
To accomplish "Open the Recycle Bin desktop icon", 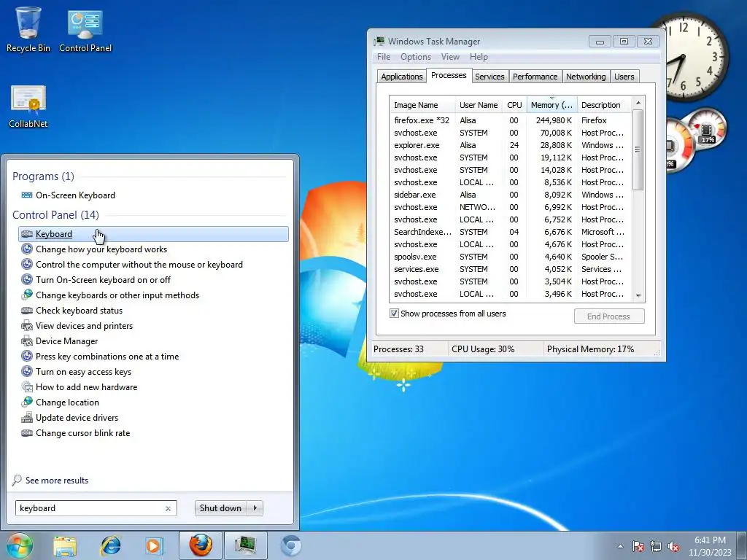I will [x=28, y=29].
